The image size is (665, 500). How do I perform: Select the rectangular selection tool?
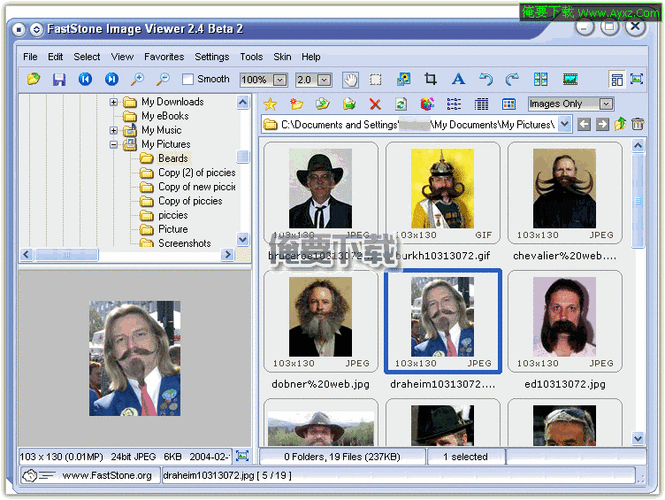pyautogui.click(x=375, y=79)
